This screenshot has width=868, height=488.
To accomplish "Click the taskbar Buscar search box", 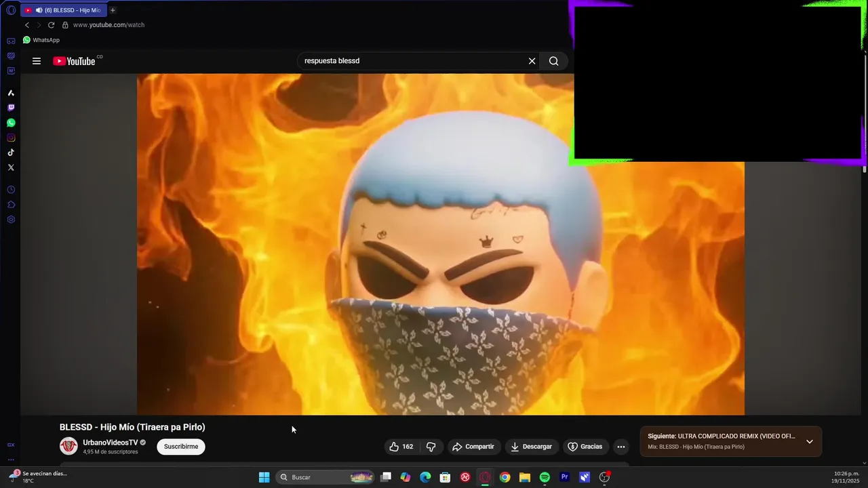I will 326,477.
